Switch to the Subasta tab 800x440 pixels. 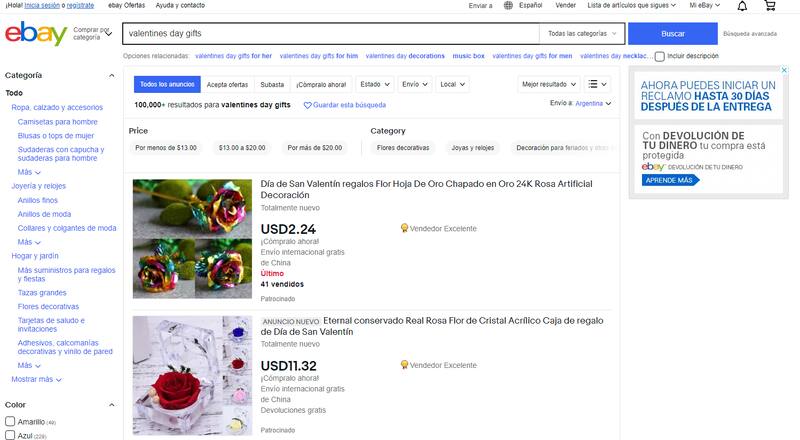click(x=272, y=84)
